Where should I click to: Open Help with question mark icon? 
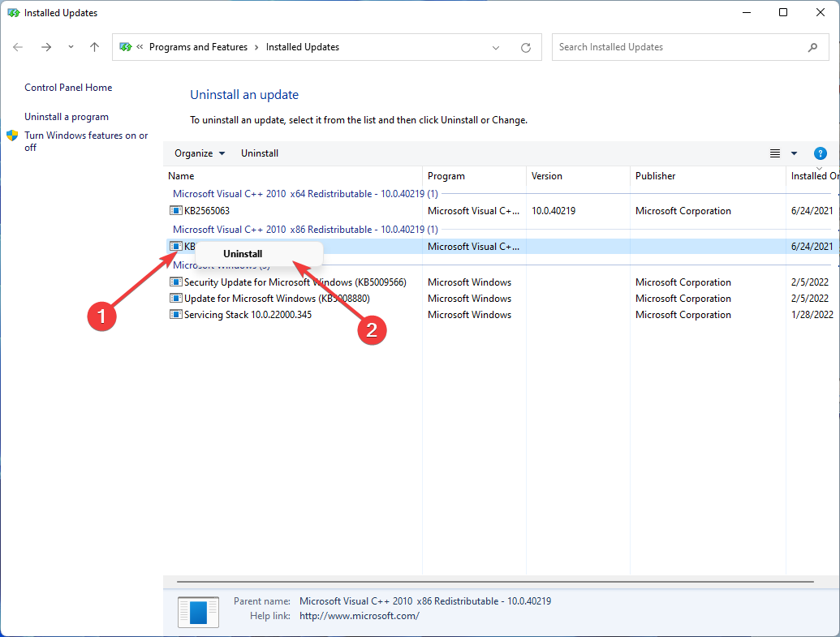pos(820,153)
